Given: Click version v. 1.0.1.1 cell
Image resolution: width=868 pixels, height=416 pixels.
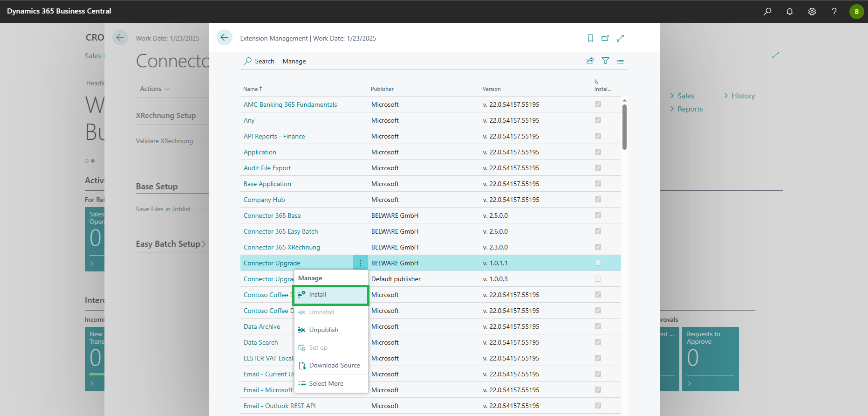Looking at the screenshot, I should click(x=495, y=263).
